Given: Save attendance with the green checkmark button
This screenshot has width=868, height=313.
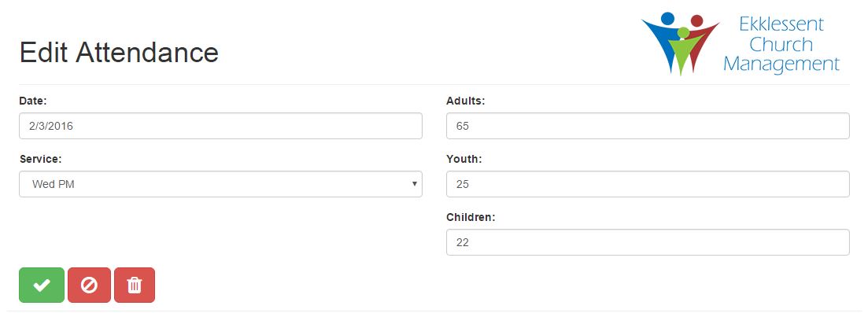Looking at the screenshot, I should (42, 285).
